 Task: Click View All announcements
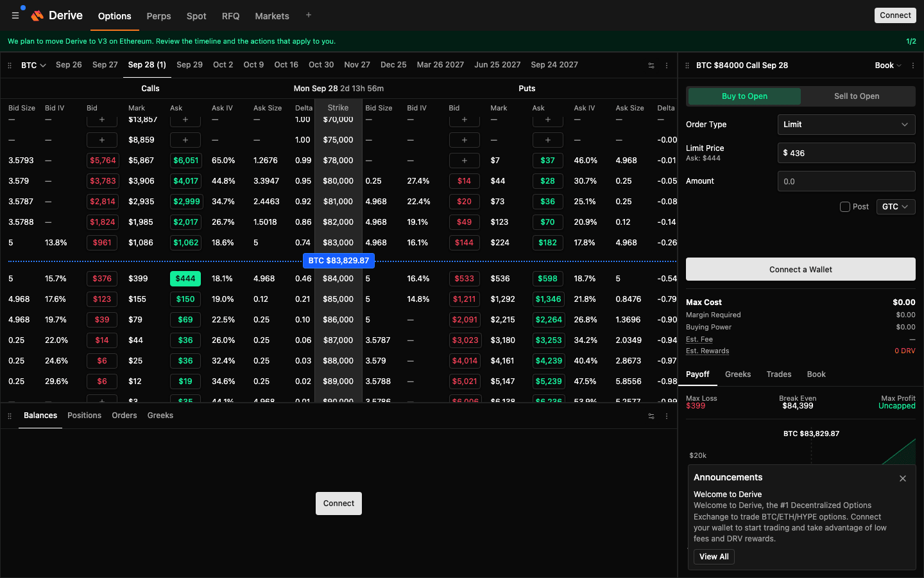click(714, 557)
